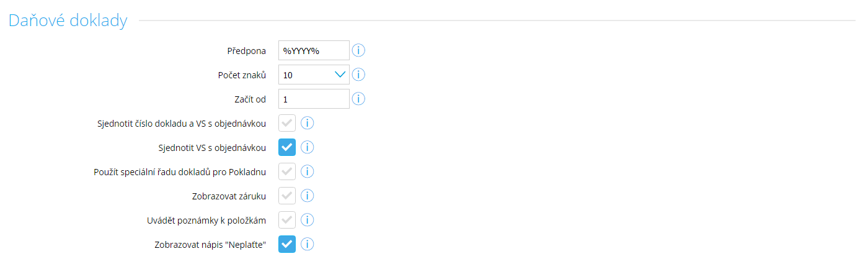Click the info icon next to Předpona field

click(358, 50)
